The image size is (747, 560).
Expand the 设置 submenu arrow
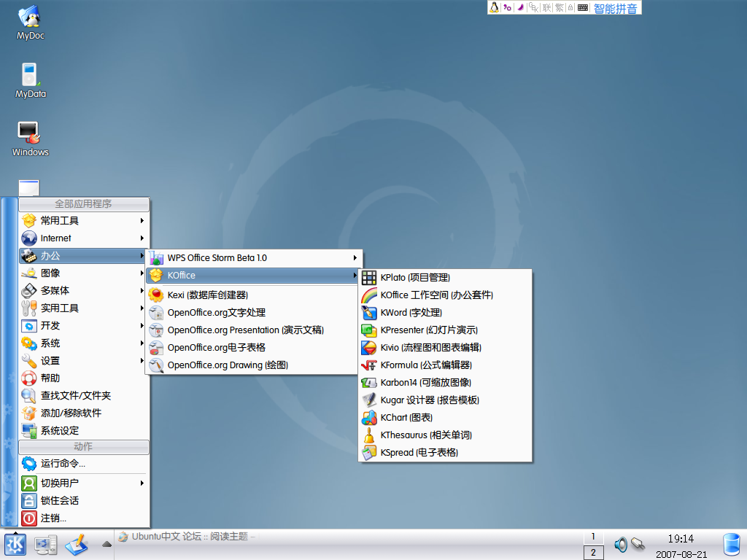(142, 360)
